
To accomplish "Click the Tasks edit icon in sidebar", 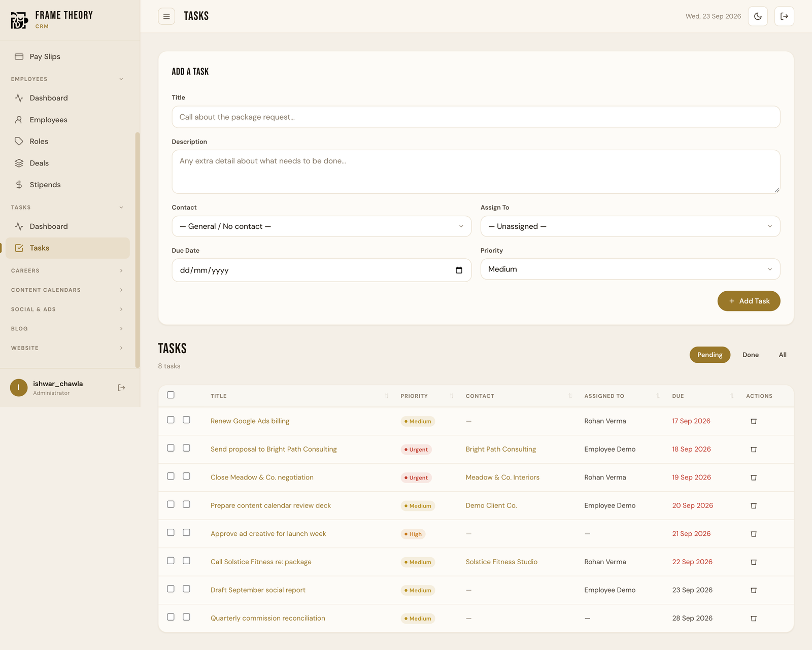I will [x=19, y=248].
